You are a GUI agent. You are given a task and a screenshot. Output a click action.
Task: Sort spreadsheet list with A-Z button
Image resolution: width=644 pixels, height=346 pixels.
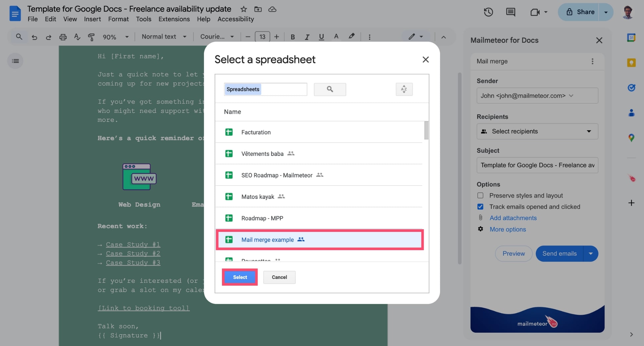[x=404, y=89]
